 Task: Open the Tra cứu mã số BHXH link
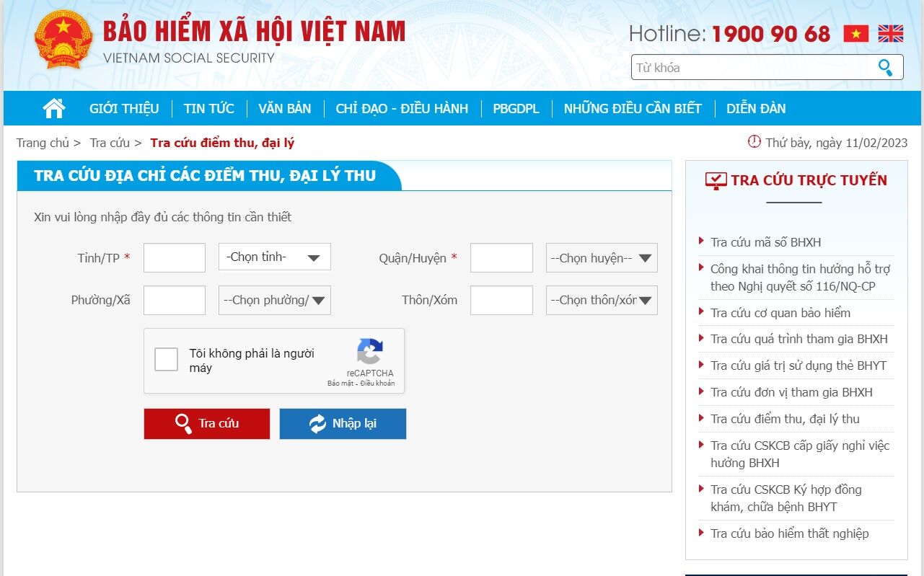(765, 242)
